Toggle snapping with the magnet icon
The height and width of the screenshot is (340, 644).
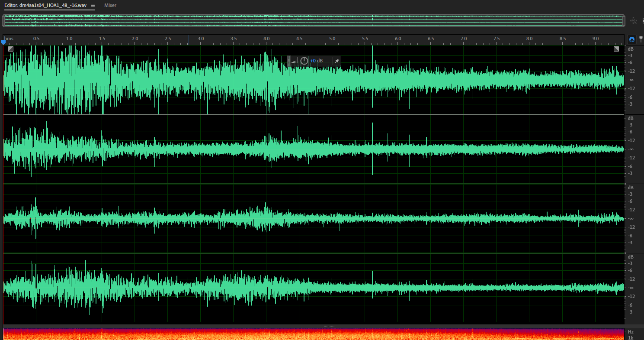[x=632, y=39]
